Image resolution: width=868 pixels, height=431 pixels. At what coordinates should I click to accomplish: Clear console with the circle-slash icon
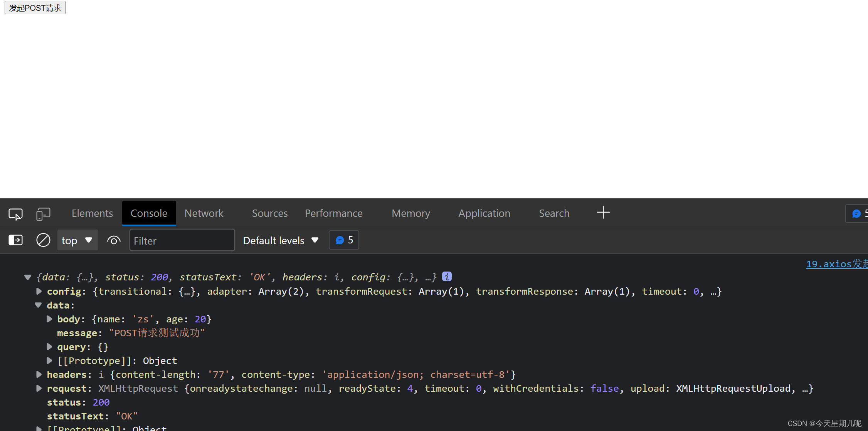43,240
